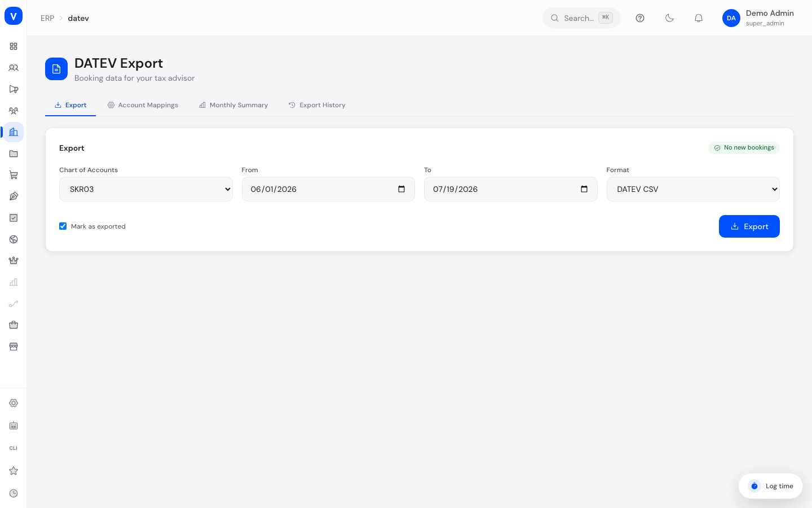Switch to the Monthly Summary tab
The width and height of the screenshot is (812, 508).
[233, 105]
